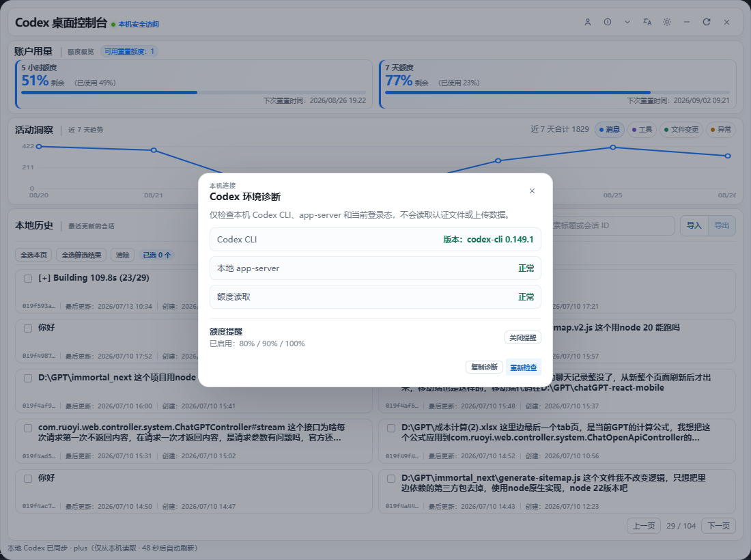Go to 下一页 page
The width and height of the screenshot is (751, 560).
coord(718,525)
